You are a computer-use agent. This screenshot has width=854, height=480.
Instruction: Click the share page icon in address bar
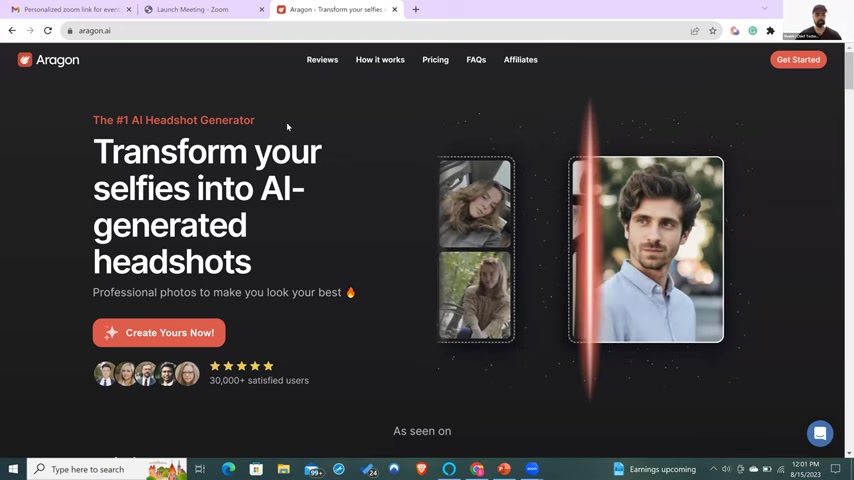695,31
